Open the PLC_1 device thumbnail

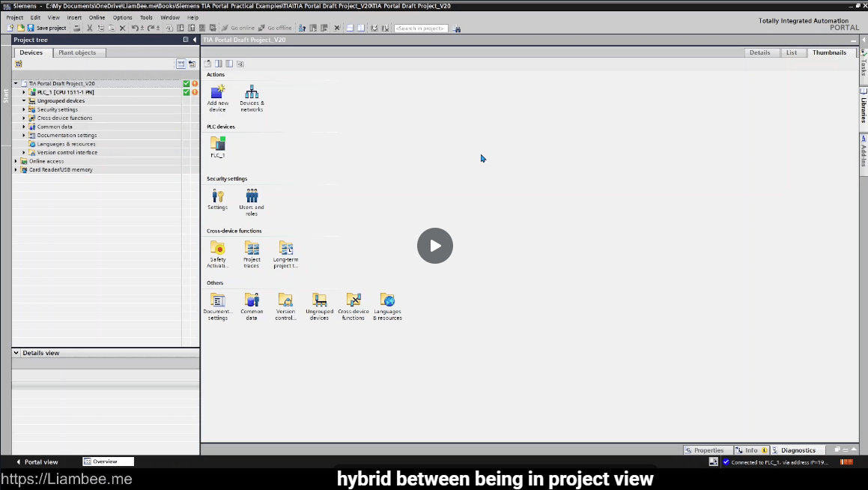[x=218, y=143]
